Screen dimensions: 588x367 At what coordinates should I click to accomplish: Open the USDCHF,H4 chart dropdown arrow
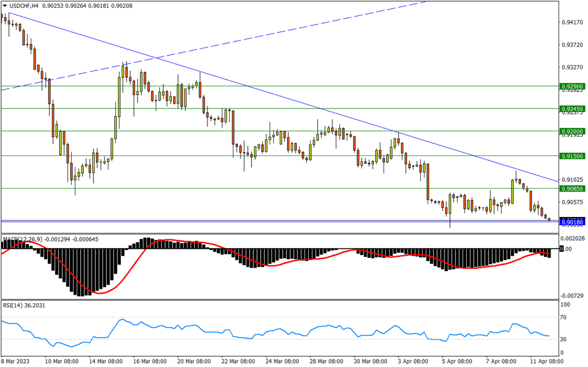point(5,5)
